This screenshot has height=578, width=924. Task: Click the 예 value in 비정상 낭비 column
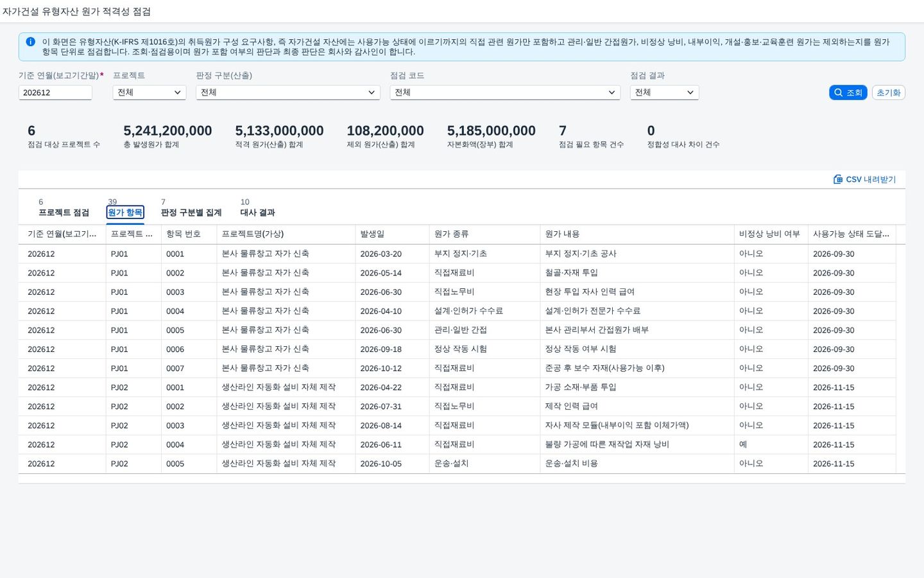[743, 444]
